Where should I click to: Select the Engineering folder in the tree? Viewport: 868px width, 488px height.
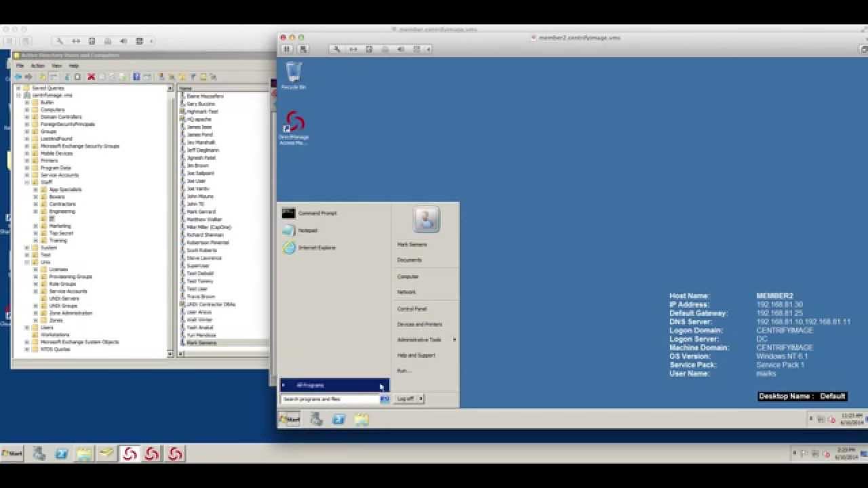pos(62,211)
